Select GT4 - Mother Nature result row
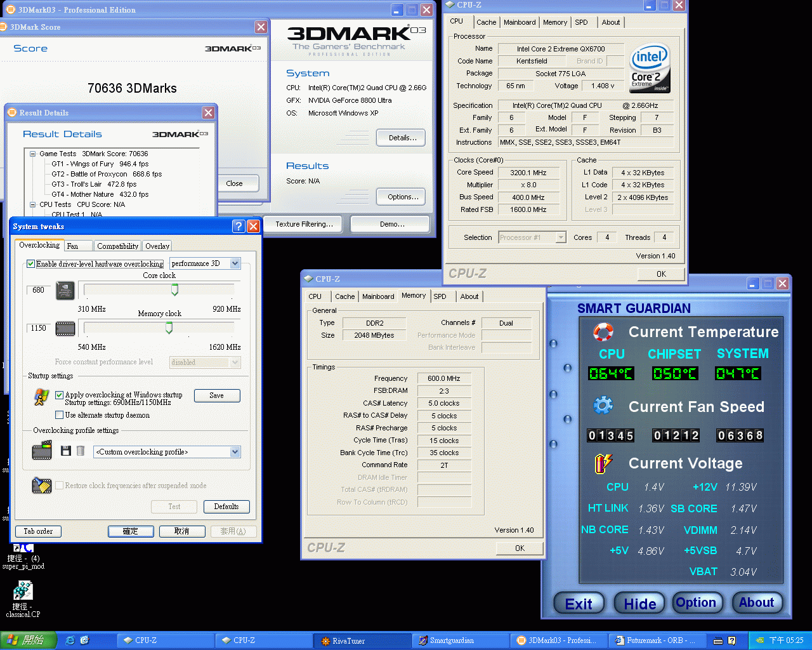Screen dimensions: 812x650 (100, 194)
